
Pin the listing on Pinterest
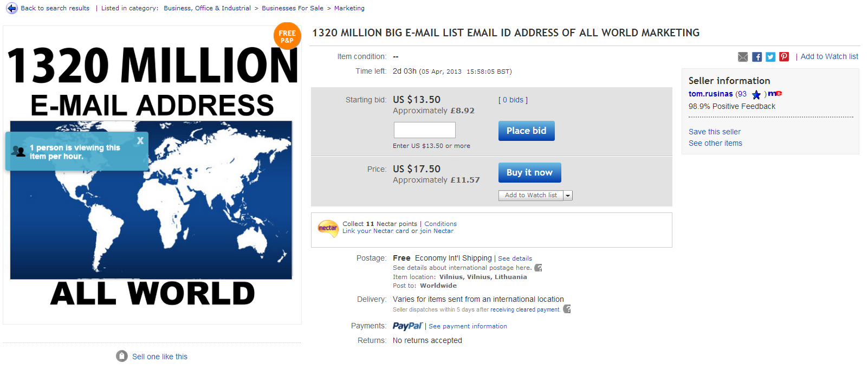(784, 57)
